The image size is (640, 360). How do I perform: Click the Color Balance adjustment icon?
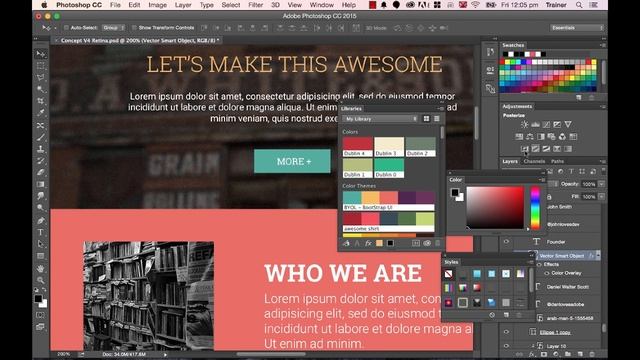coord(530,137)
